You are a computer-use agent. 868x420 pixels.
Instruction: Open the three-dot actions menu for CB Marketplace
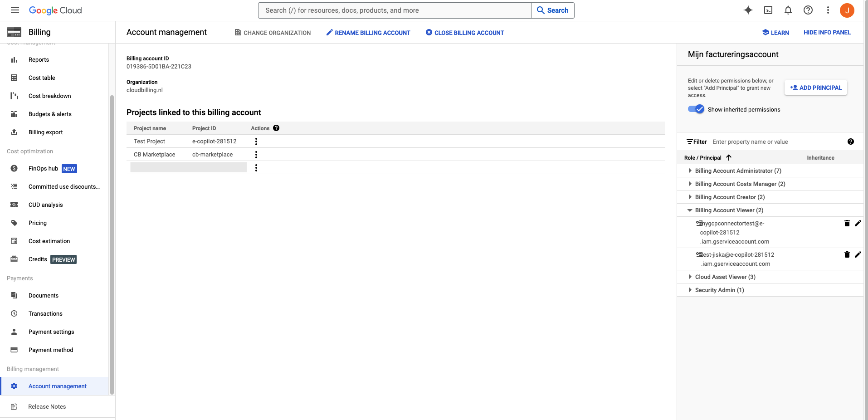pyautogui.click(x=256, y=154)
